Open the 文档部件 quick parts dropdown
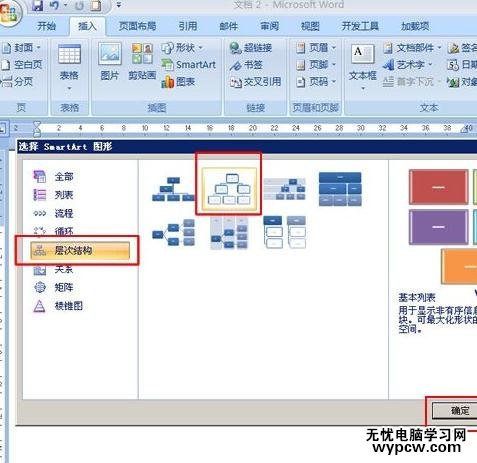Viewport: 477px width, 463px height. (x=412, y=48)
